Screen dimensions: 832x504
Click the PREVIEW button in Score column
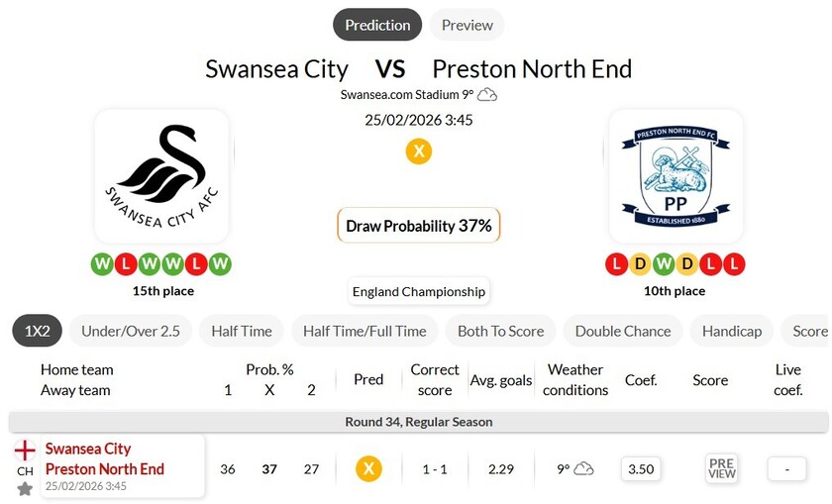point(722,468)
